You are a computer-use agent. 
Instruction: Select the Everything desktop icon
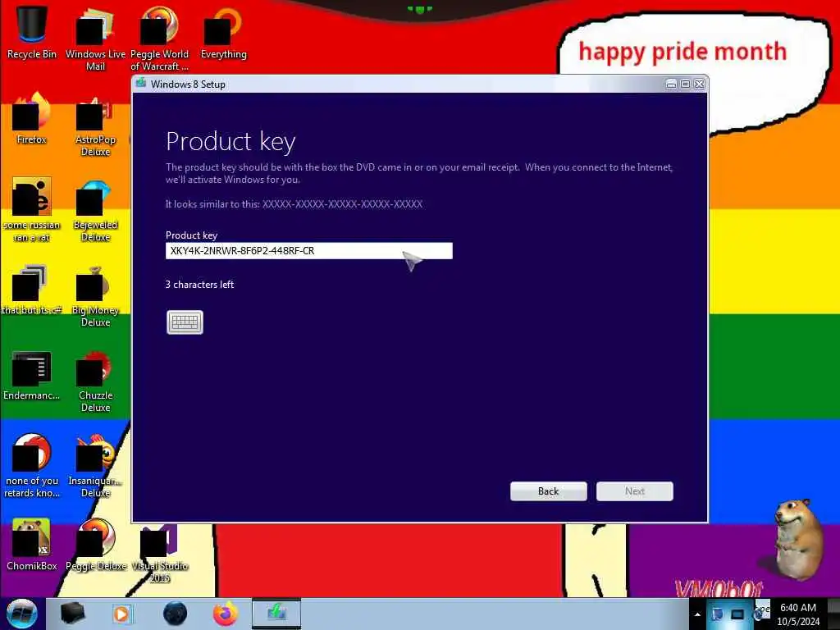coord(223,33)
